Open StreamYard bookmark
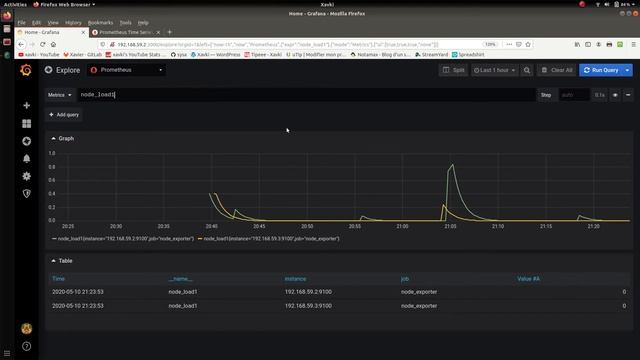640x360 pixels. [431, 54]
